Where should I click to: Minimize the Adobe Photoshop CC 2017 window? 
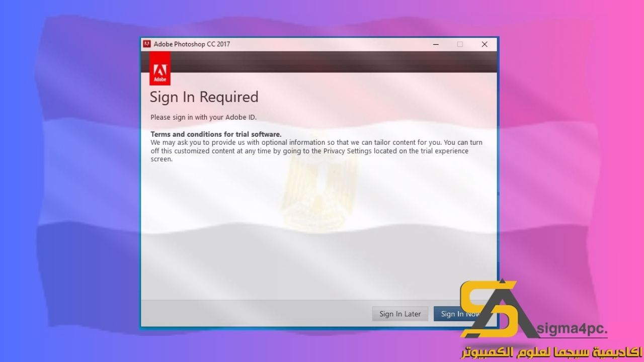[436, 44]
